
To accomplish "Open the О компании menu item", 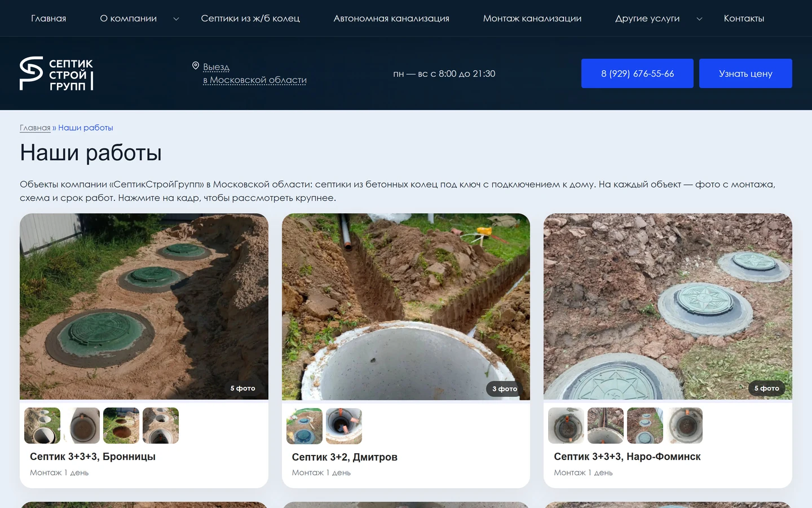I will [x=129, y=19].
